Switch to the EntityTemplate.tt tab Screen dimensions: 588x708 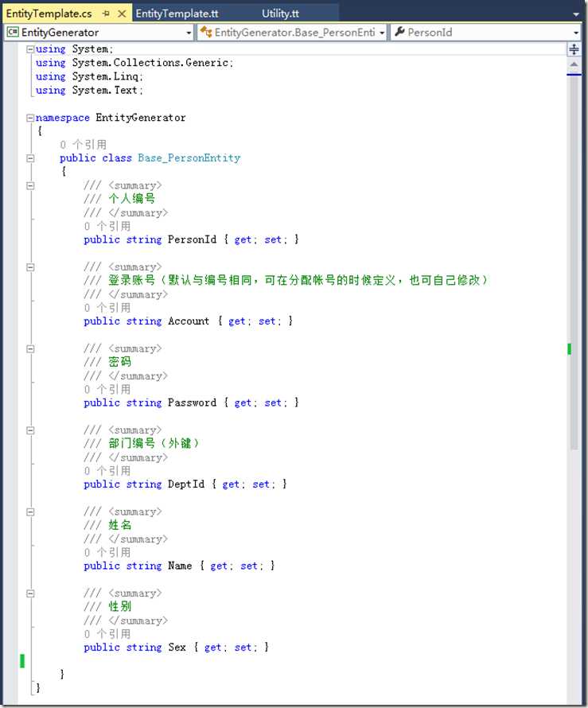[x=177, y=14]
